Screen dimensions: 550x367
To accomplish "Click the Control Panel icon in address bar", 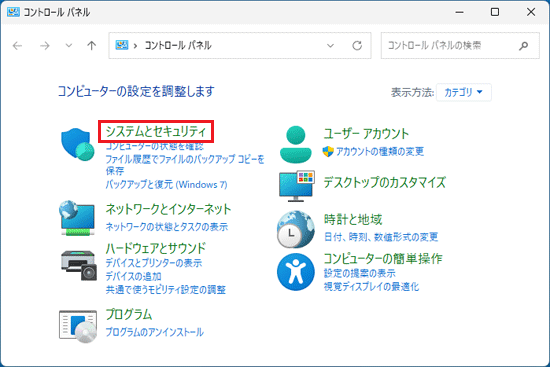I will [x=122, y=45].
